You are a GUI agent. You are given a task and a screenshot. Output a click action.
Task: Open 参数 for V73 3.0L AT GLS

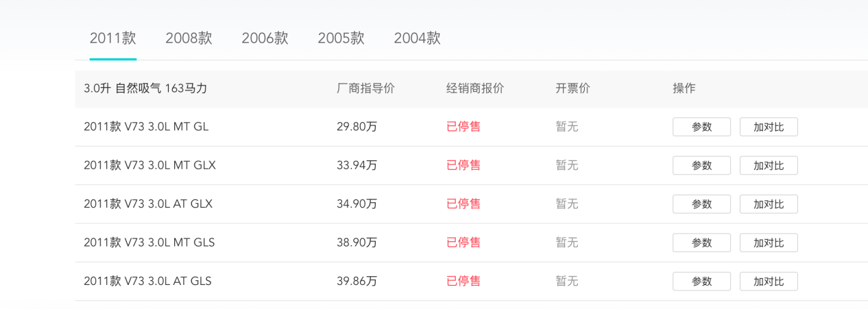pyautogui.click(x=701, y=281)
